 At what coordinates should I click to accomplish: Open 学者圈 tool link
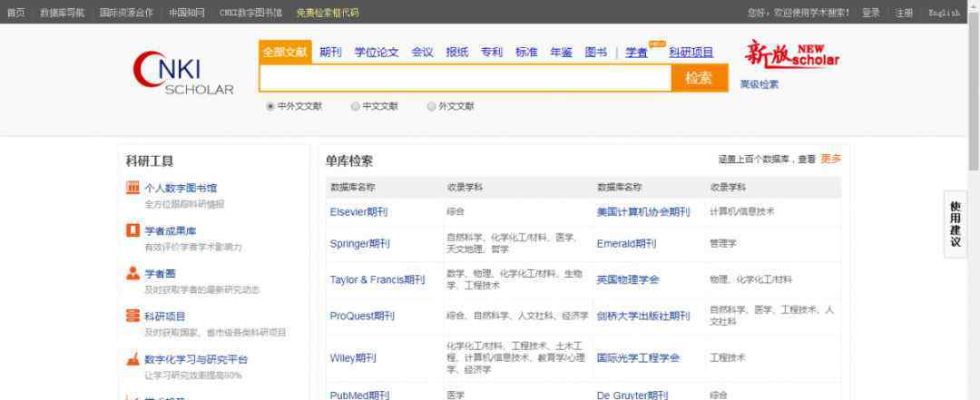point(161,274)
